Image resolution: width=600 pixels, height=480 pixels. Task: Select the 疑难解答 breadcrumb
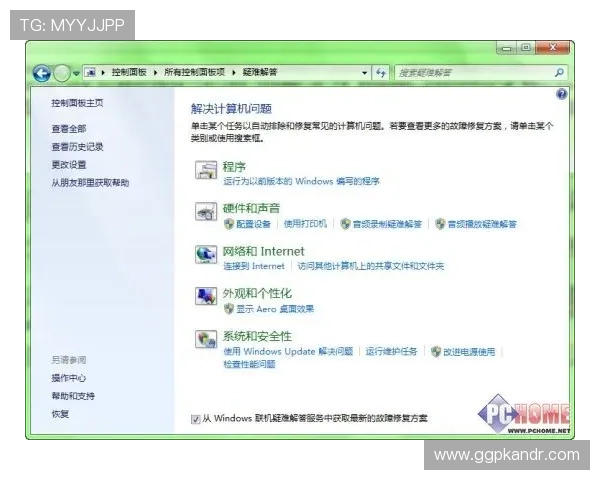(x=259, y=72)
